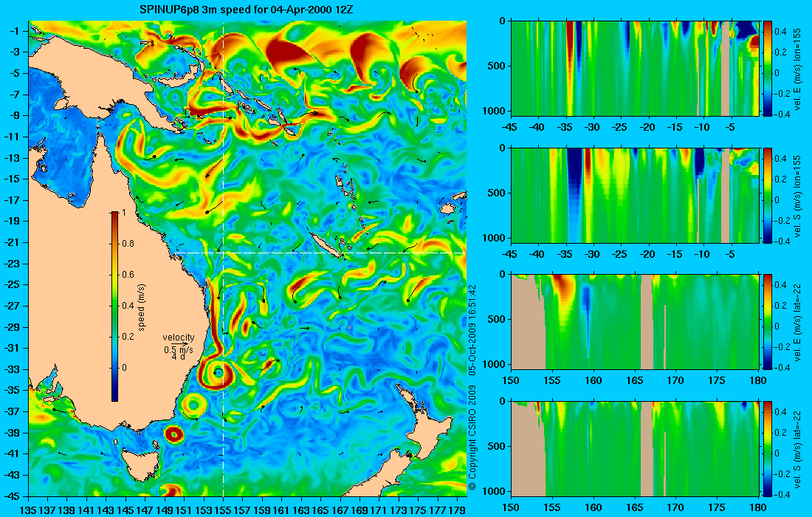
Task: Click colorbar of vel. S lon=155 panel
Action: (x=767, y=195)
